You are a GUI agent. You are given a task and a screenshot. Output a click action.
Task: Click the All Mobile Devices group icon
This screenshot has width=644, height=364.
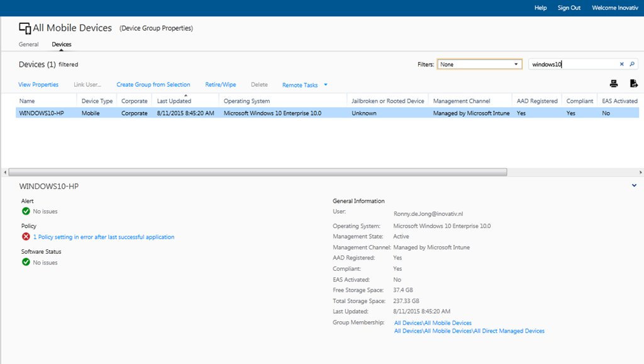pyautogui.click(x=25, y=28)
